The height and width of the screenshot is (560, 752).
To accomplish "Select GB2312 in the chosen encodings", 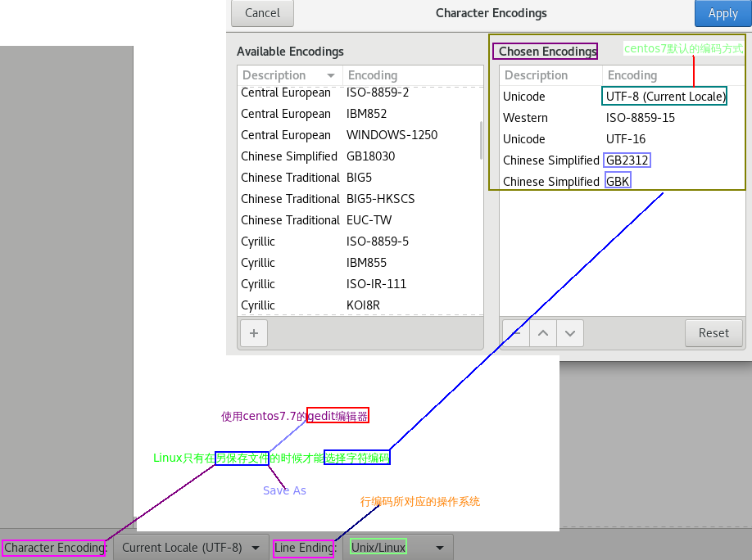I will (x=622, y=160).
